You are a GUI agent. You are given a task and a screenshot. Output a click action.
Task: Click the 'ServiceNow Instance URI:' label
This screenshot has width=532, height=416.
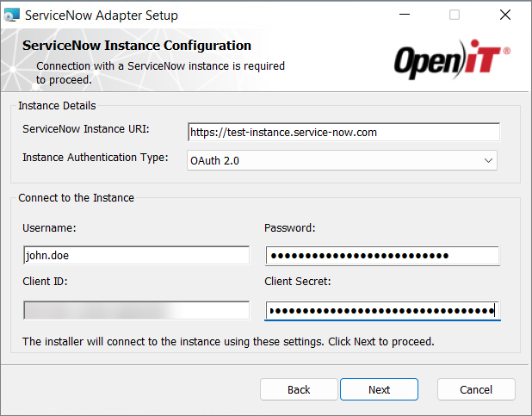tap(86, 129)
